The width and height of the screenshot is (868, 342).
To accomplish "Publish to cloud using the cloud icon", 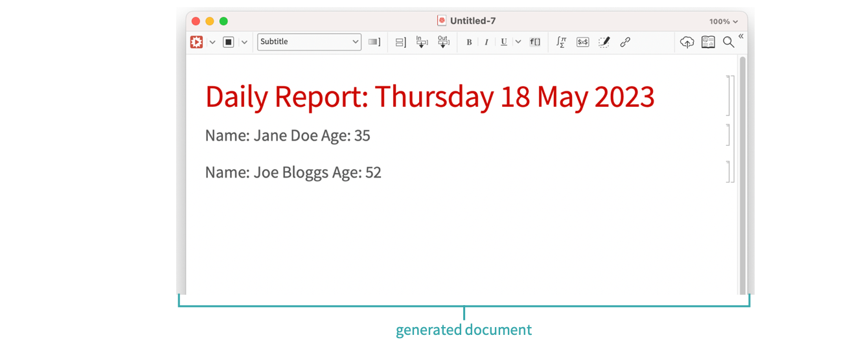I will point(687,42).
